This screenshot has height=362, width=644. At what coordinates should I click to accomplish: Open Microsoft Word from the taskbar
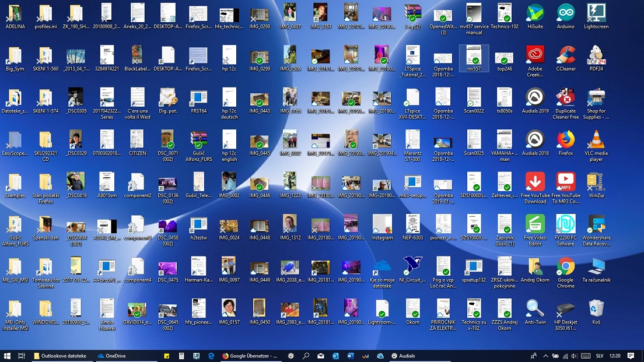click(351, 356)
